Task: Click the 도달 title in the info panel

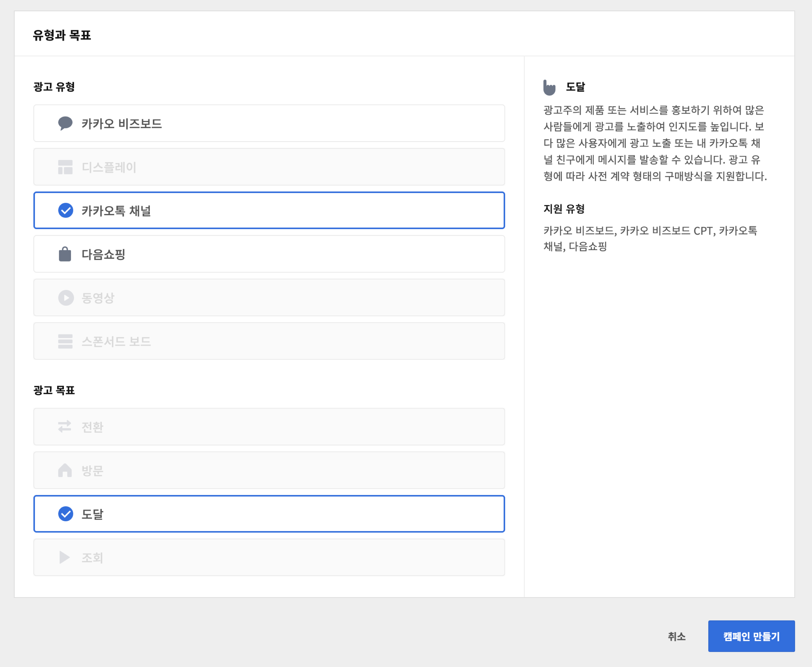Action: click(x=576, y=87)
